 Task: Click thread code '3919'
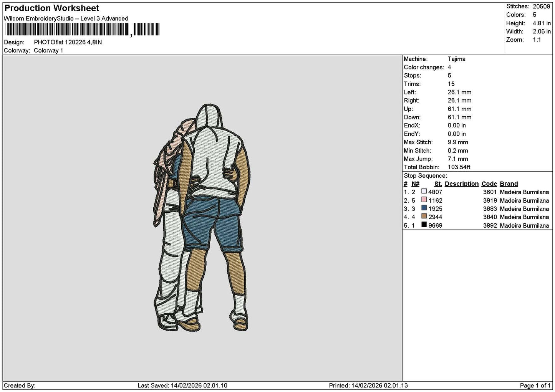[490, 200]
